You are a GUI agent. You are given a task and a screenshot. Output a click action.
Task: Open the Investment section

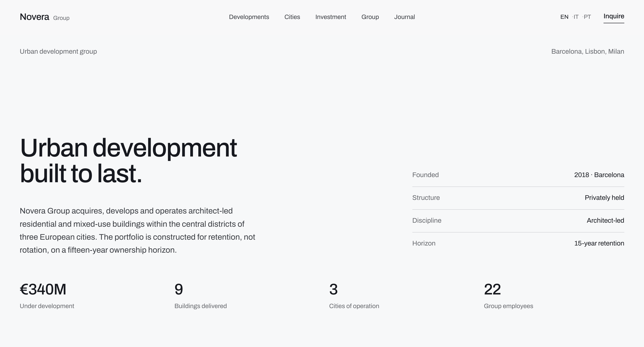(331, 17)
